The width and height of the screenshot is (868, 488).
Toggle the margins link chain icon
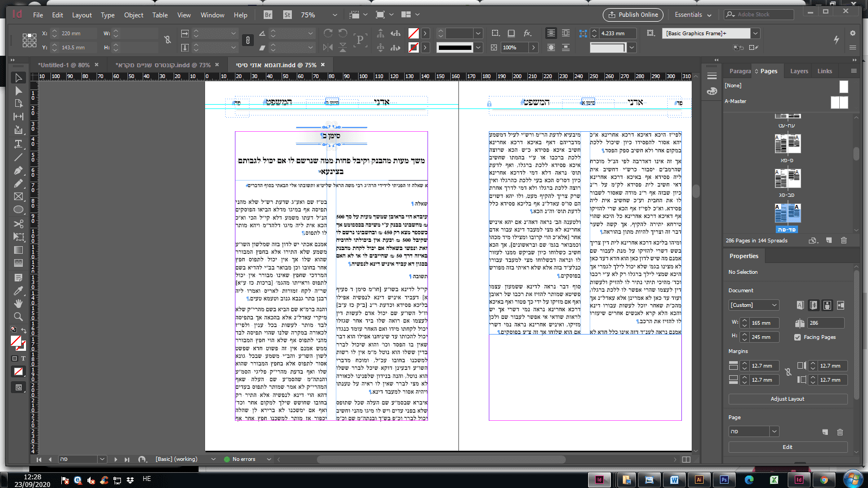788,372
